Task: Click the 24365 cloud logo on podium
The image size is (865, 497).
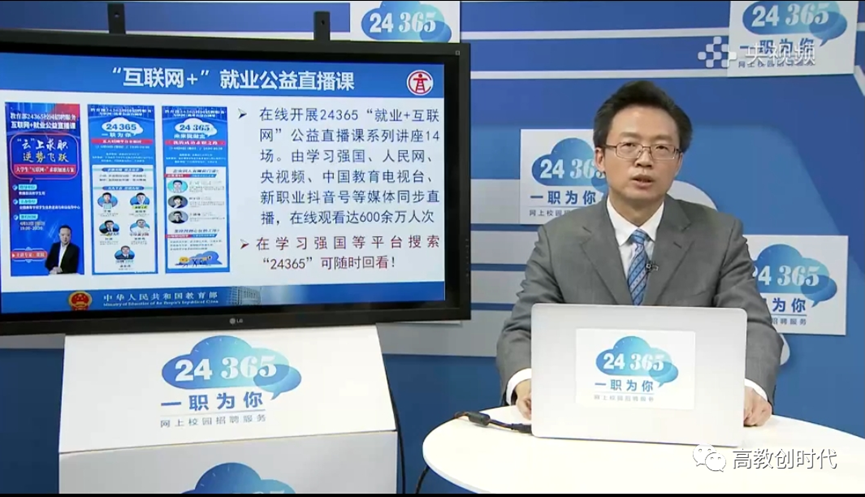Action: (229, 368)
